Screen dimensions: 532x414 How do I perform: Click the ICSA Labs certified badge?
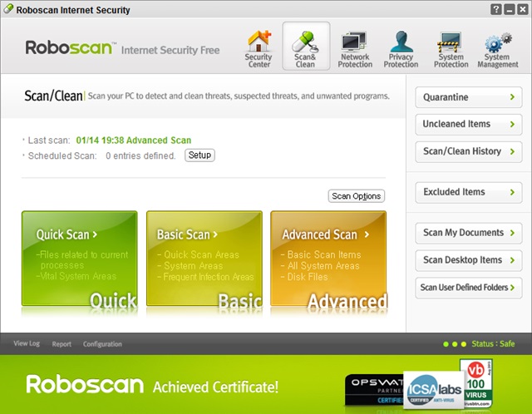[434, 390]
